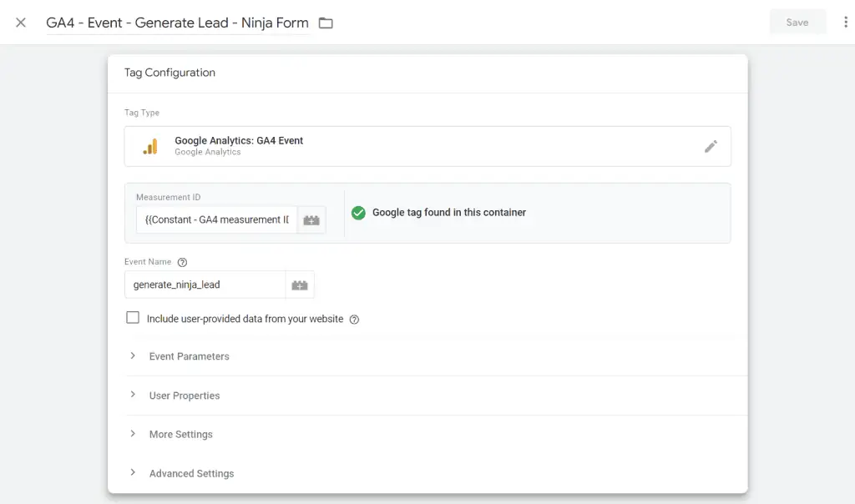Open variable picker next to Event Name
Image resolution: width=855 pixels, height=504 pixels.
300,285
